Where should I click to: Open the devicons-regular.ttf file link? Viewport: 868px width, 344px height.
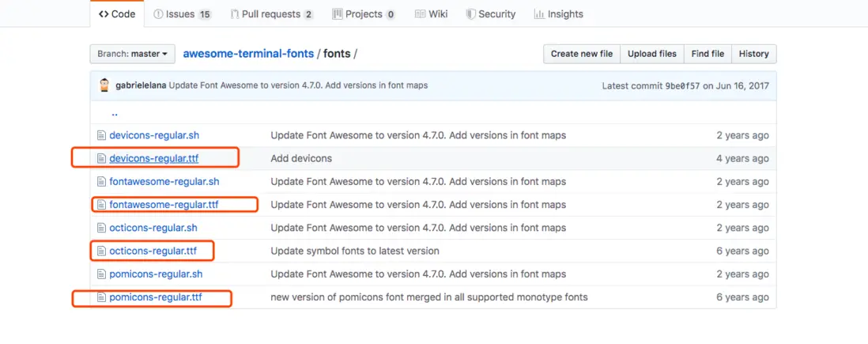pos(154,159)
